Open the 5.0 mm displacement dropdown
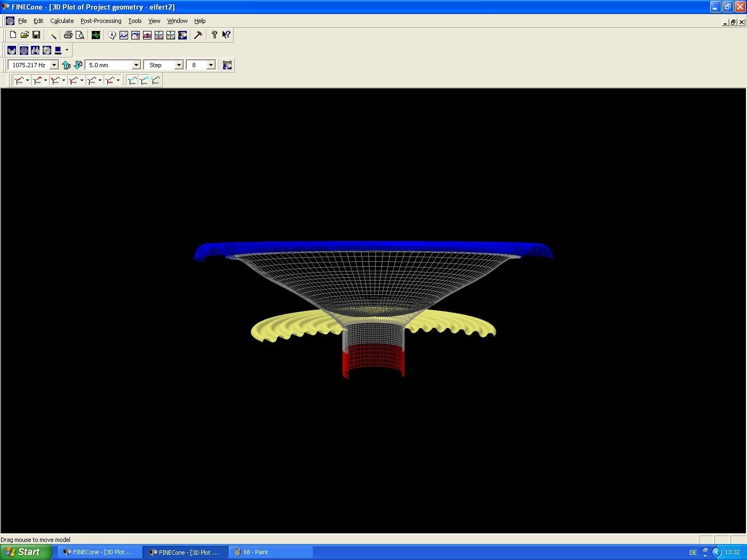Viewport: 747px width, 560px height. point(136,65)
